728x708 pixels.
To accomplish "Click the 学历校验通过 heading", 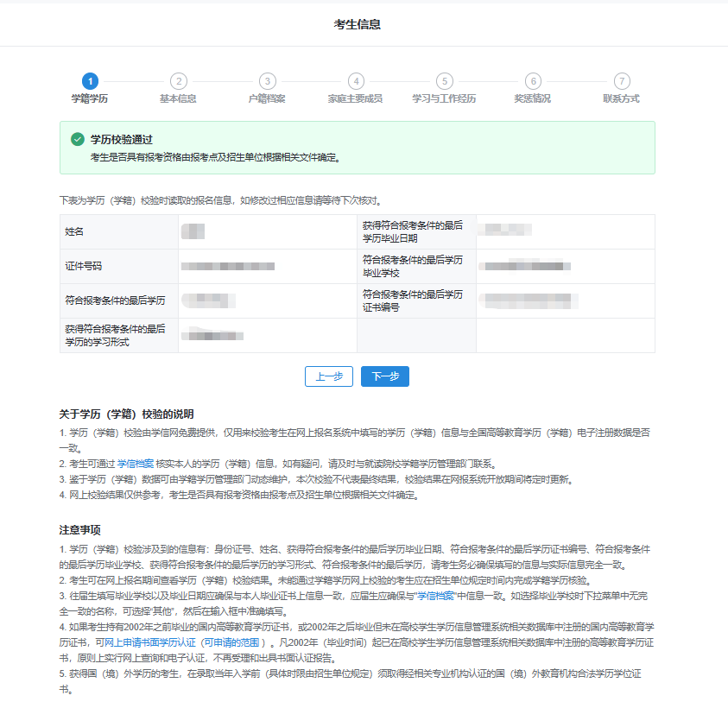I will click(122, 139).
